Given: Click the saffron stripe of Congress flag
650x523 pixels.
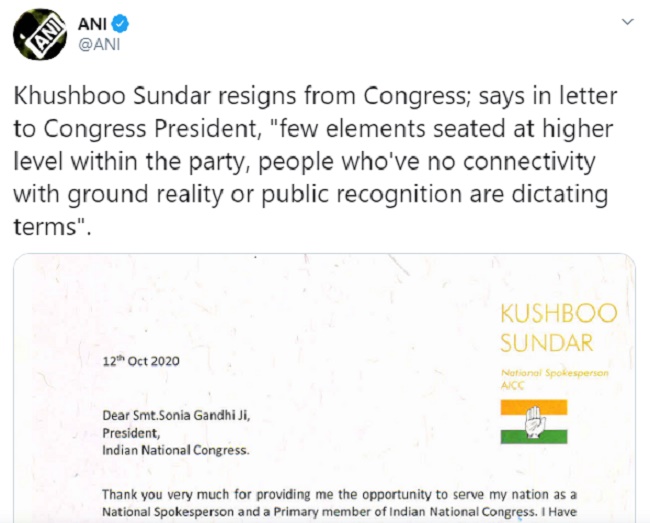Looking at the screenshot, I should tap(534, 407).
